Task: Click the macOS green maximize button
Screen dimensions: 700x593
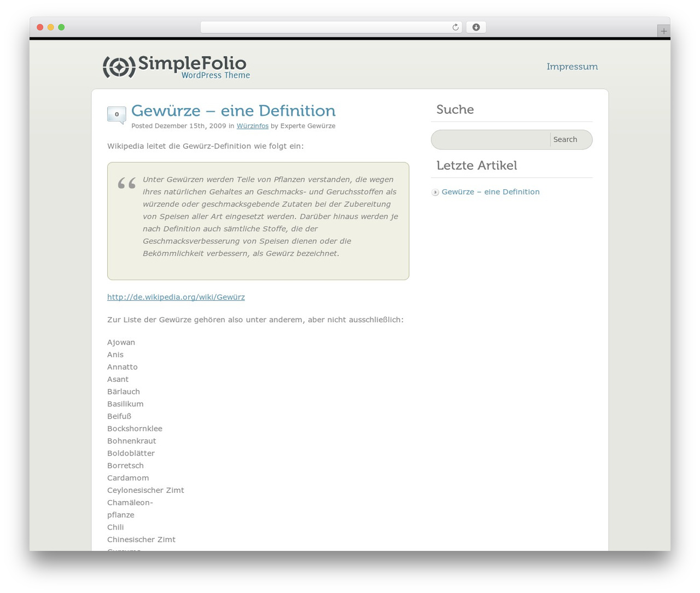Action: 61,27
